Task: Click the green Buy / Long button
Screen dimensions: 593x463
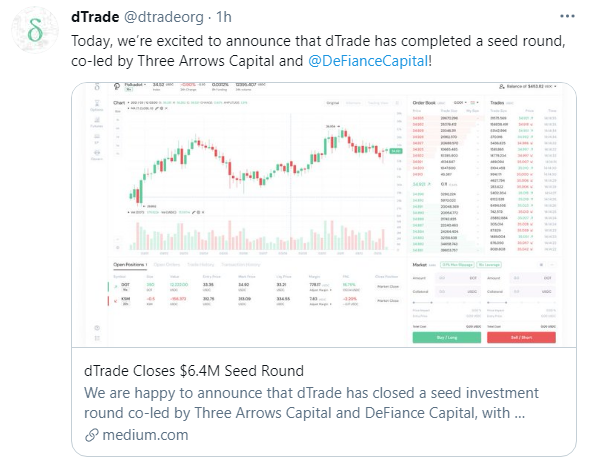Action: point(447,337)
